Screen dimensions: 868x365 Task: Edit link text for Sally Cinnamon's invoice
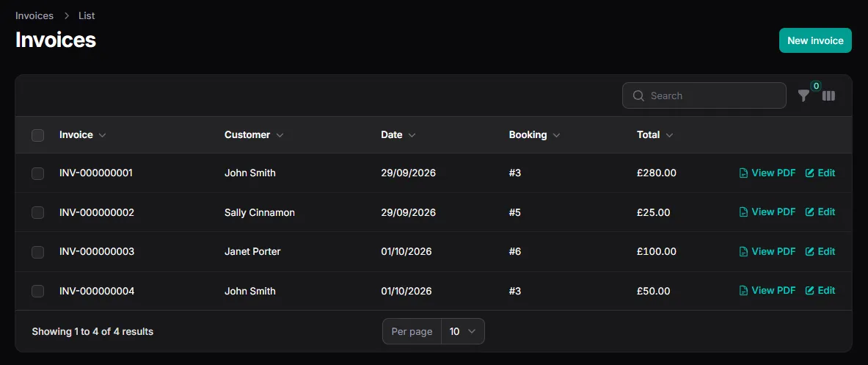(826, 212)
